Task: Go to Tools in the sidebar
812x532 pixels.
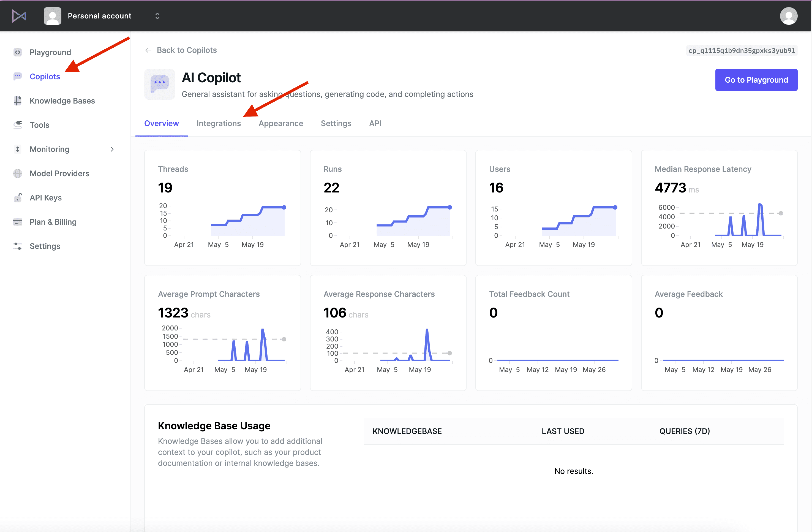Action: pyautogui.click(x=40, y=125)
